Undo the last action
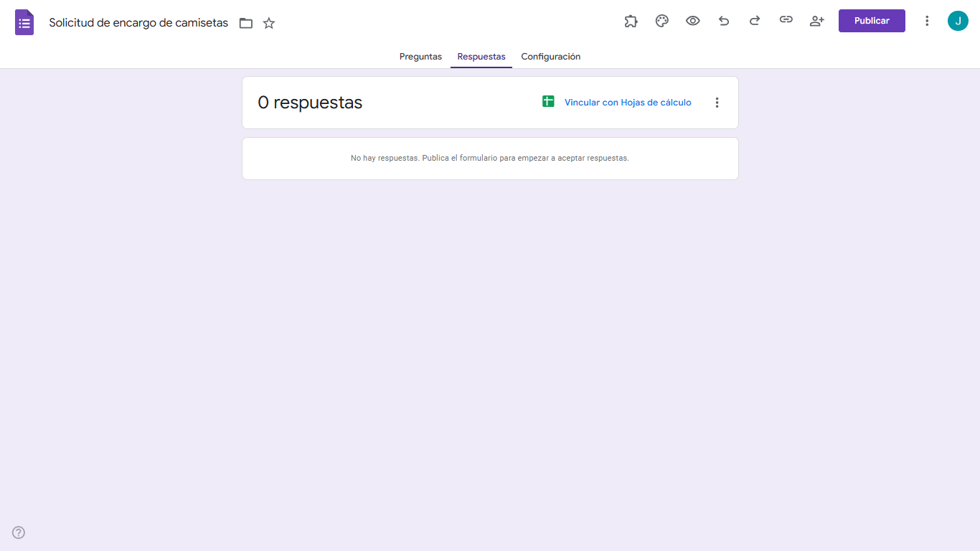Screen dimensions: 980x551 coord(724,21)
